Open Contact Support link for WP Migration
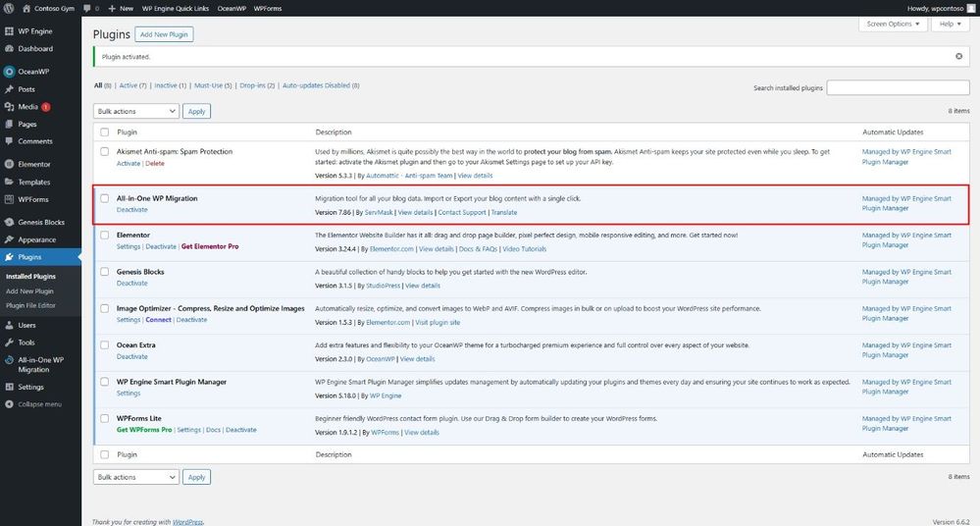980x526 pixels. (x=462, y=213)
